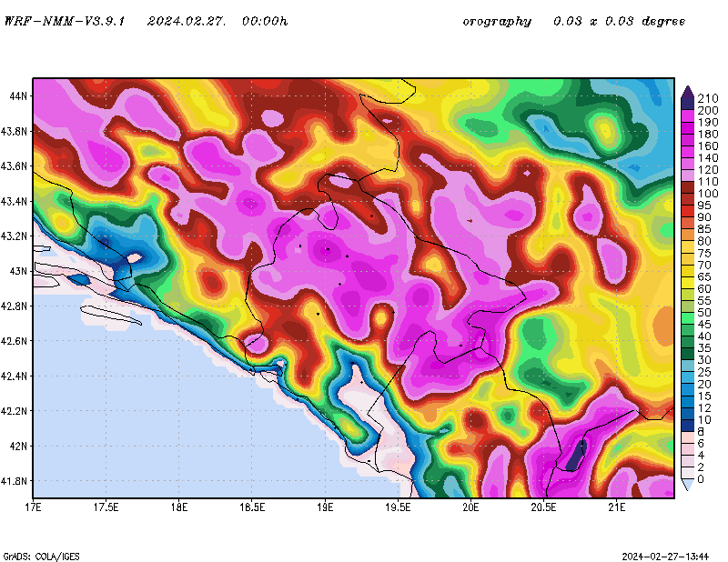This screenshot has width=728, height=562.
Task: Click the orange legend band between 80 and 85
Action: (688, 236)
